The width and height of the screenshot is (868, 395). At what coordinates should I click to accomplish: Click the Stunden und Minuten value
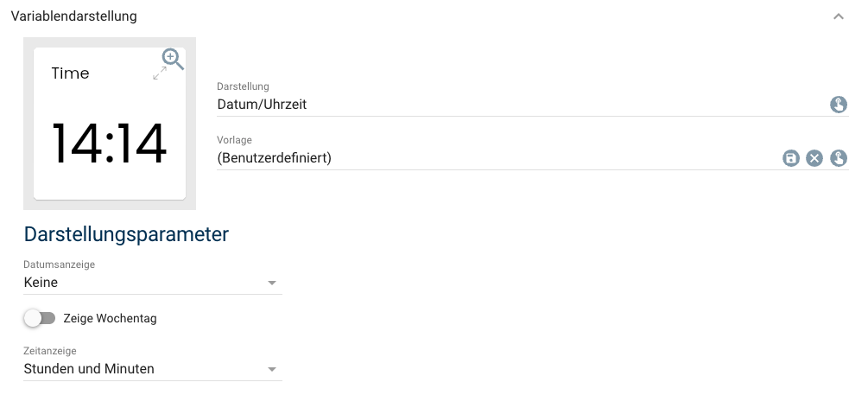point(89,369)
